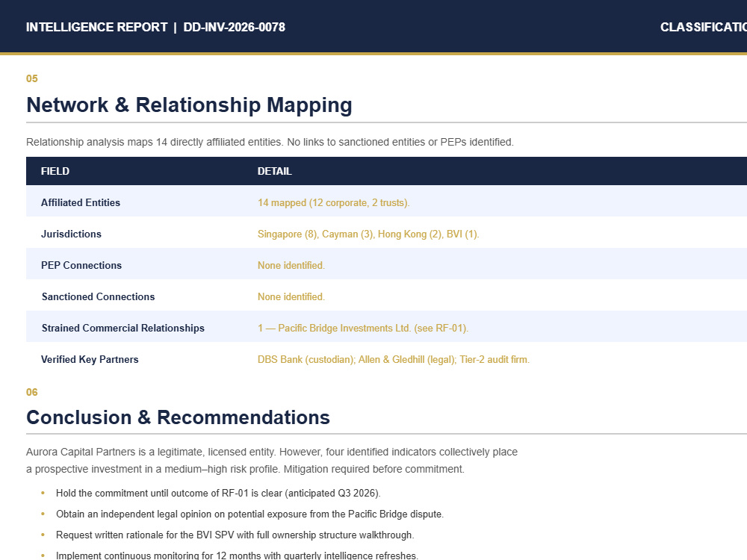Screen dimensions: 747x560
Task: Click the INTELLIGENCE REPORT header title
Action: coord(96,27)
